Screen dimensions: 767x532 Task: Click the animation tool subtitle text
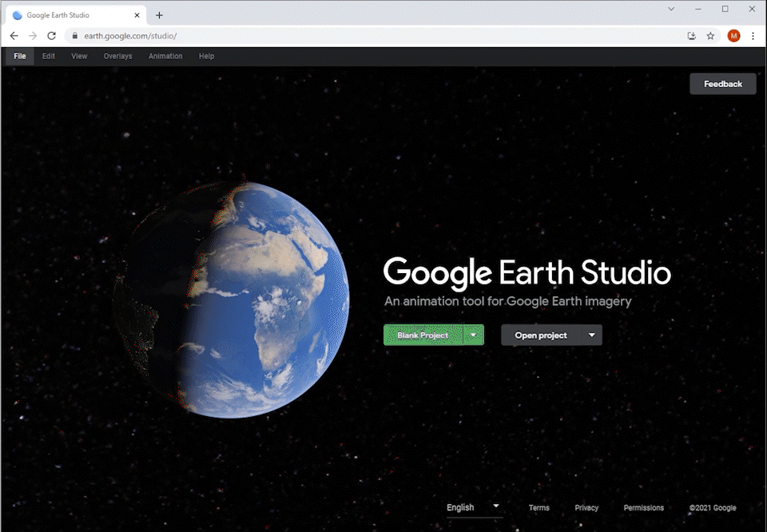508,301
